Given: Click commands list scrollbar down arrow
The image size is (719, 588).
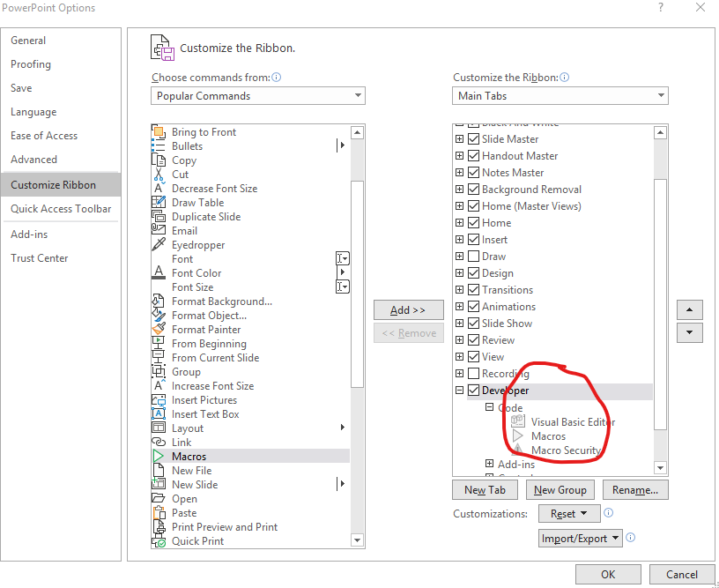Looking at the screenshot, I should 357,540.
